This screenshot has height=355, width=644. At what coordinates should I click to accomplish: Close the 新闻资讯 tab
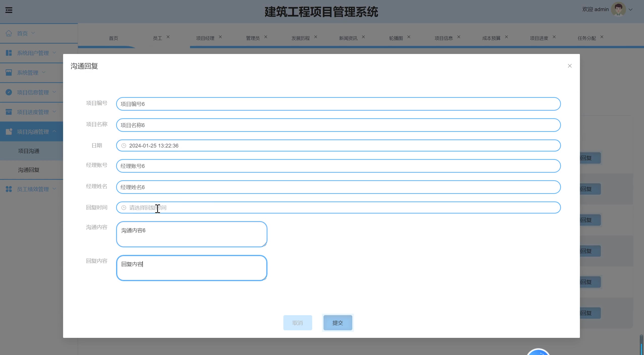363,37
